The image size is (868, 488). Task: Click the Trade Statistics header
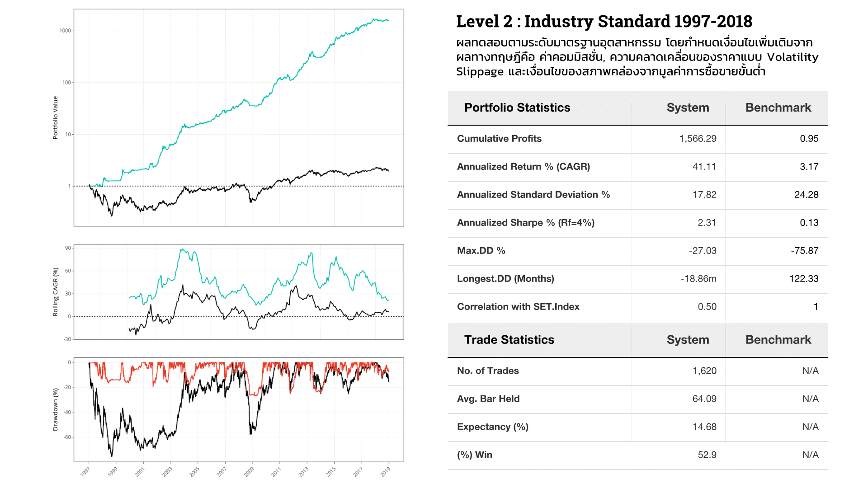click(x=509, y=340)
